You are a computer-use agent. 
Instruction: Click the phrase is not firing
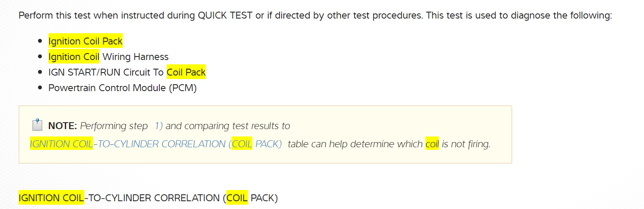tap(466, 144)
